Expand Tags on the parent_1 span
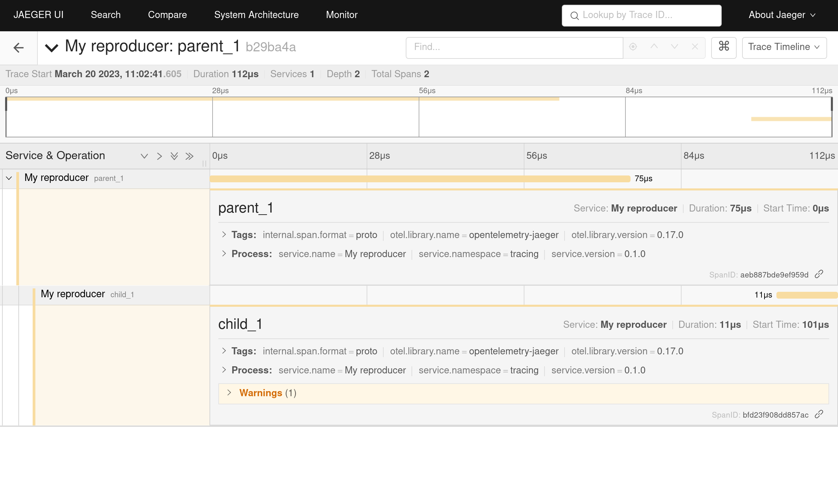Image resolution: width=838 pixels, height=504 pixels. (x=224, y=235)
